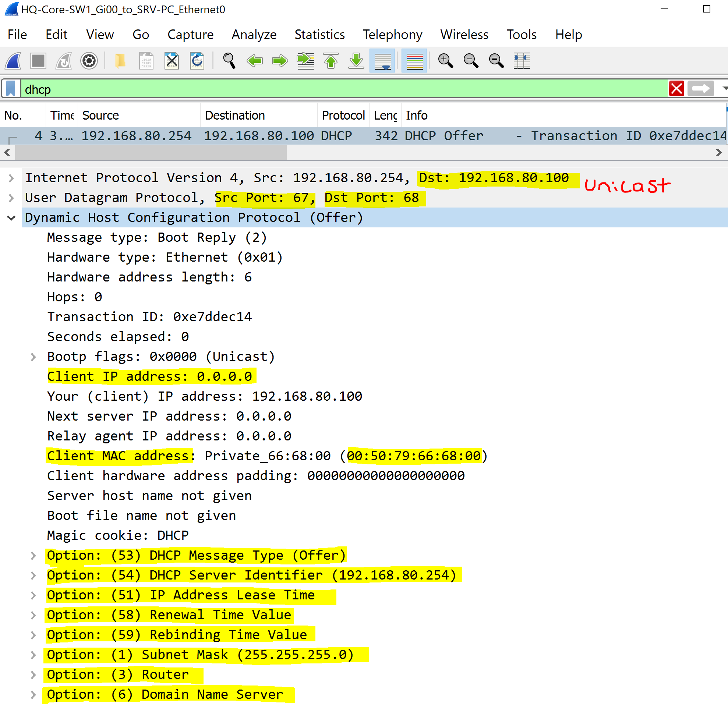Save this capture file icon
This screenshot has height=705, width=728.
pyautogui.click(x=146, y=60)
